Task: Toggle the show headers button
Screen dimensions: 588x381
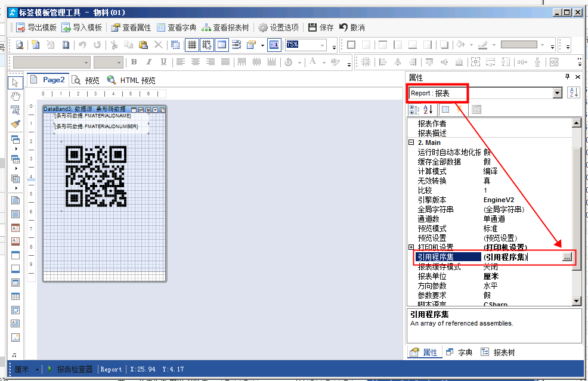Action: pyautogui.click(x=222, y=45)
